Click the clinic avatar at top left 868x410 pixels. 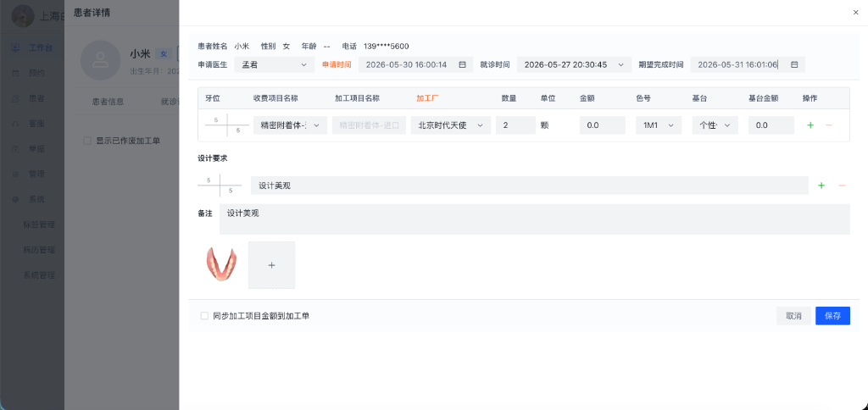[23, 16]
